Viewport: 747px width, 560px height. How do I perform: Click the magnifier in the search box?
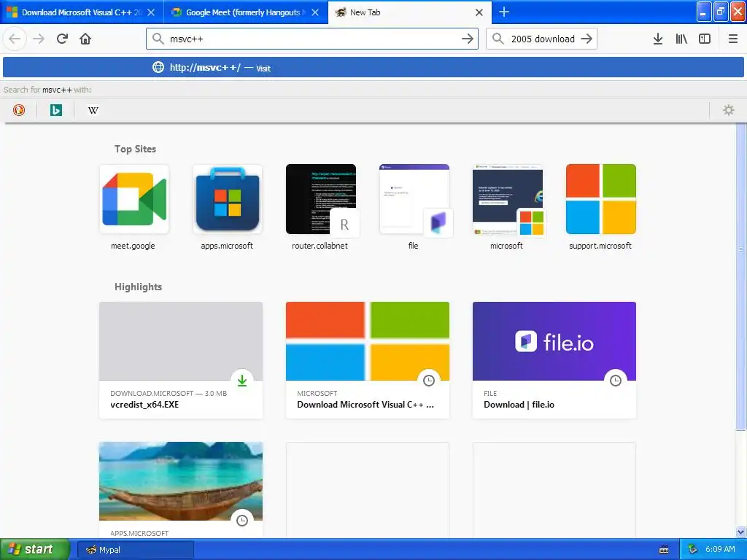[x=498, y=39]
